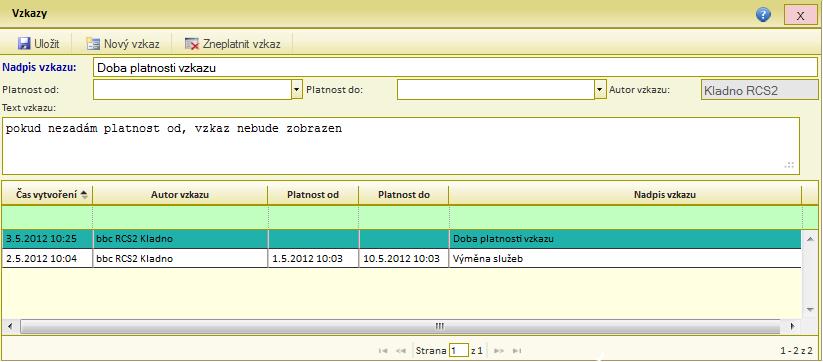Go to the first page pager icon
The width and height of the screenshot is (823, 362).
383,350
